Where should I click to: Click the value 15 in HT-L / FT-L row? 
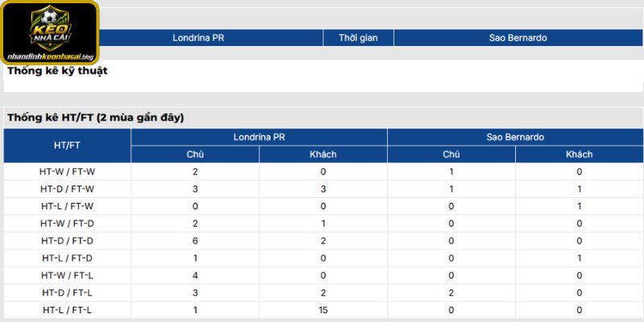pos(324,310)
